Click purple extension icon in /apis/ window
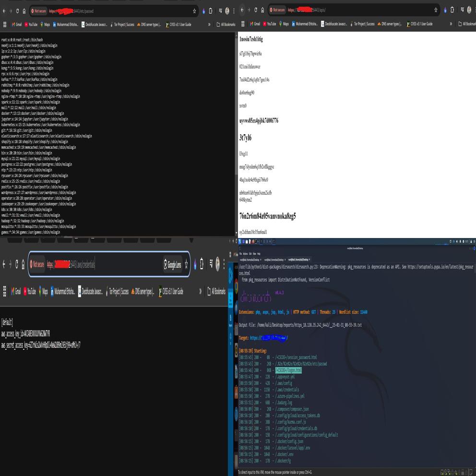Viewport: 476px width, 476px height. pyautogui.click(x=445, y=10)
